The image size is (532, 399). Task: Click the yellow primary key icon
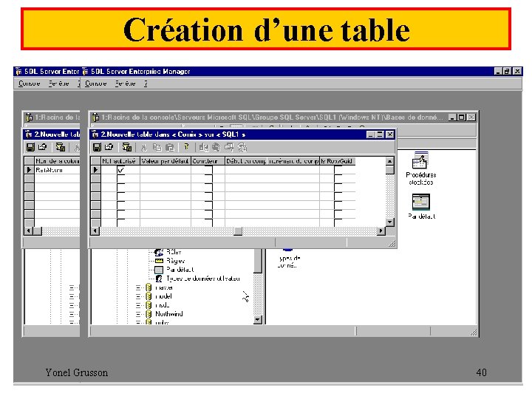(x=186, y=147)
